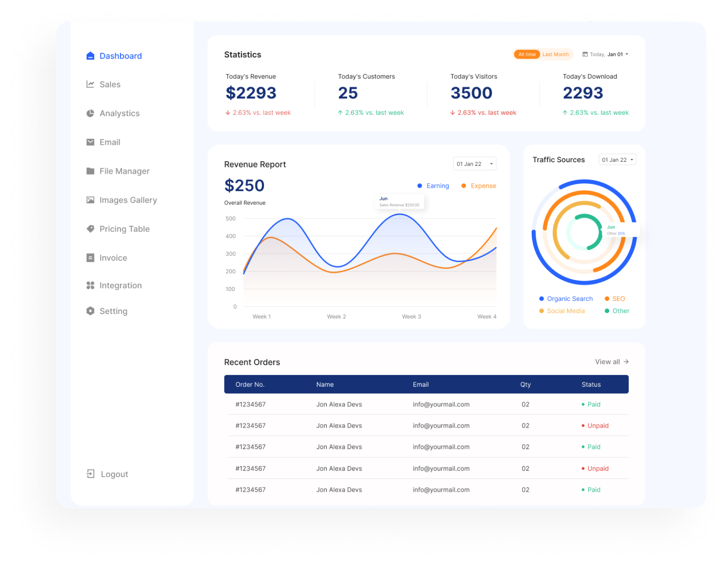
Task: Open the Email envelope icon
Action: pyautogui.click(x=90, y=142)
